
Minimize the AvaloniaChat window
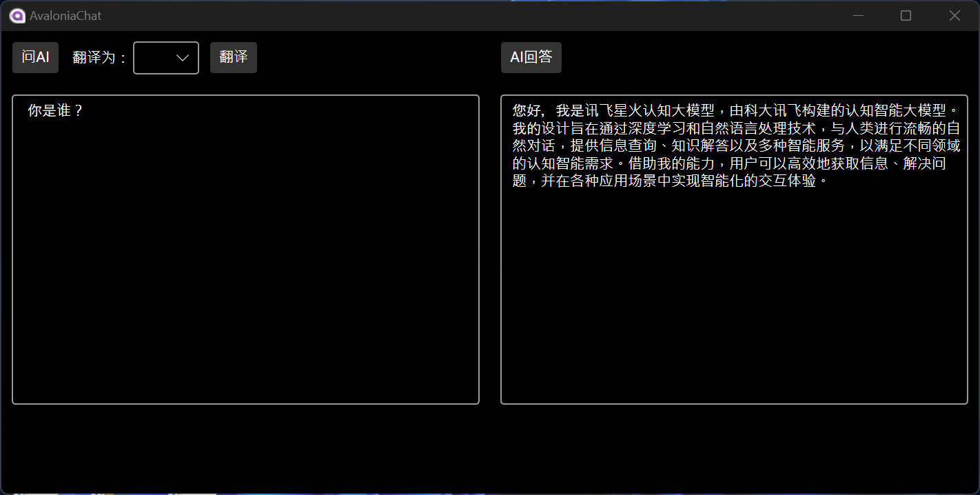click(x=857, y=15)
